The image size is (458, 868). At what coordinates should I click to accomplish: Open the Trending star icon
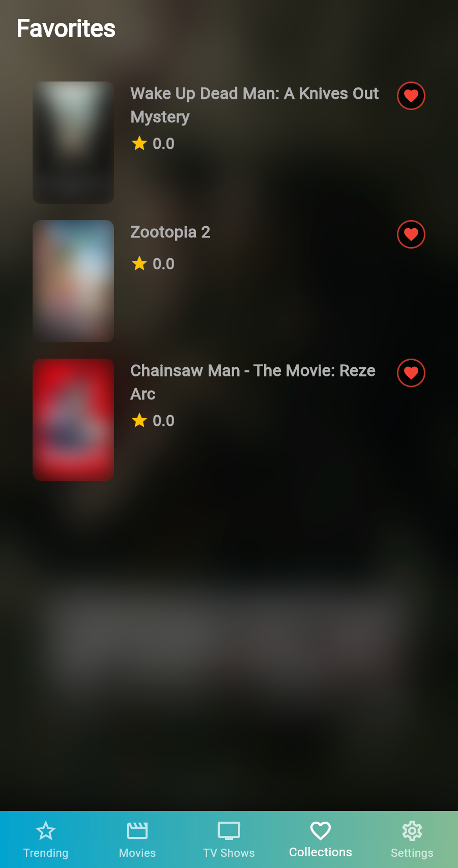[x=46, y=831]
